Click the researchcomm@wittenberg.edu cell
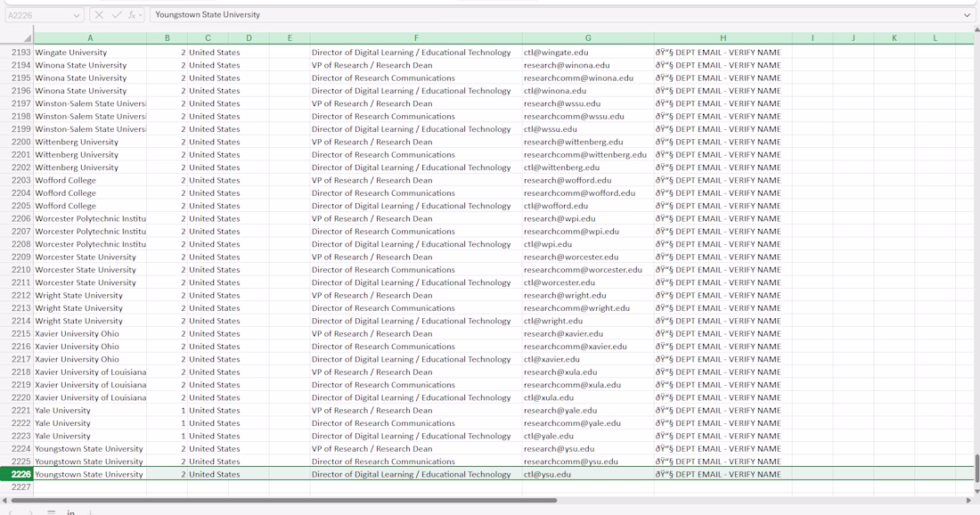This screenshot has height=515, width=980. pyautogui.click(x=588, y=154)
